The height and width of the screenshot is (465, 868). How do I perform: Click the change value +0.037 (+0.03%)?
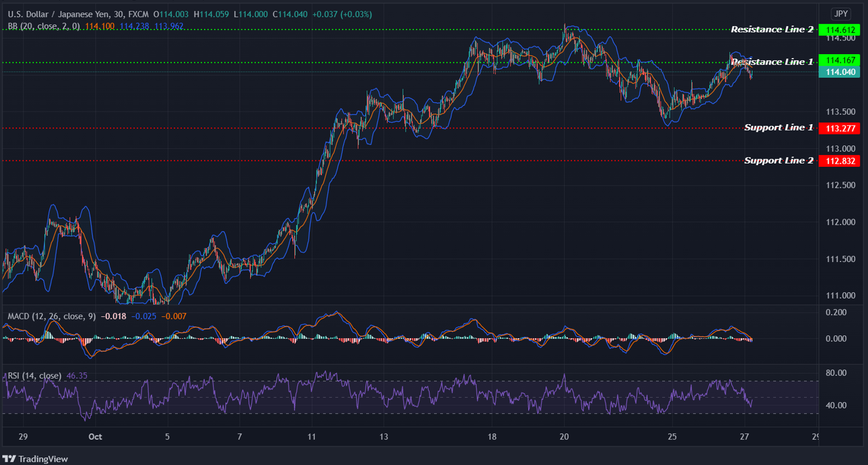(x=342, y=14)
